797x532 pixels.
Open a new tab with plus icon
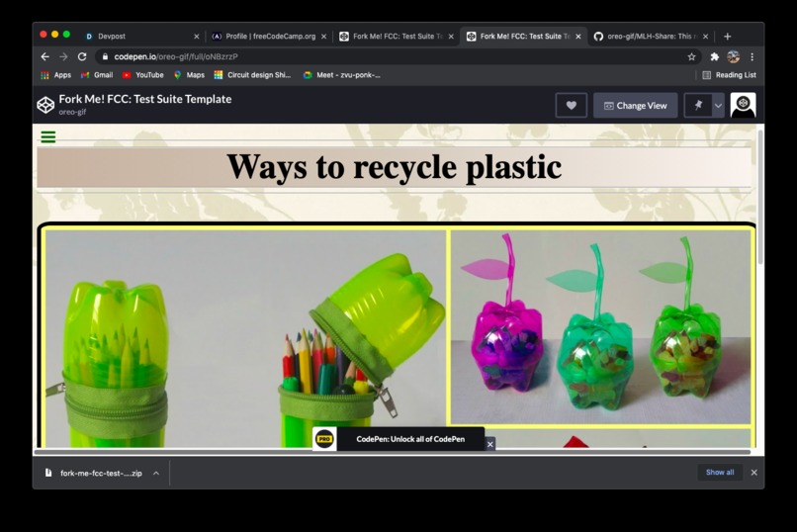[728, 36]
